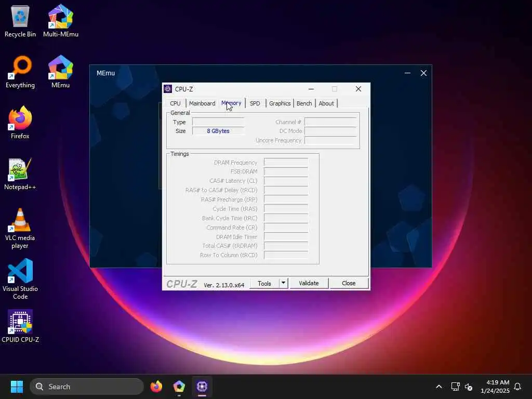
Task: Click the memory Size field 8 GBytes
Action: pyautogui.click(x=218, y=131)
